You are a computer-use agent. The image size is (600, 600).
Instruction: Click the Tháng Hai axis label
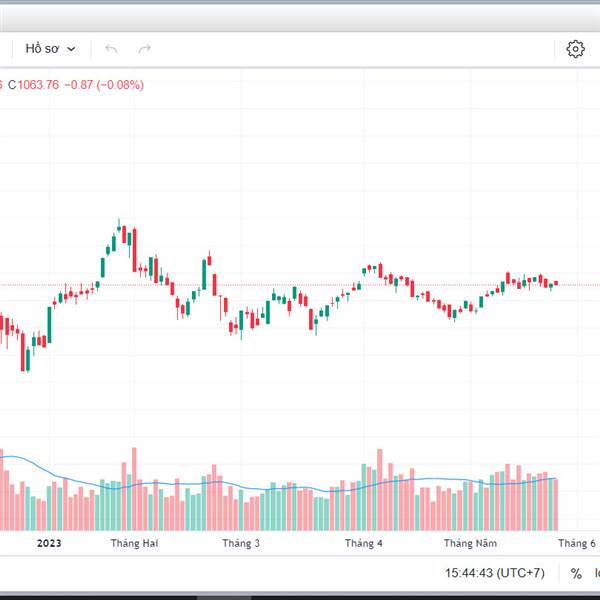pyautogui.click(x=135, y=543)
